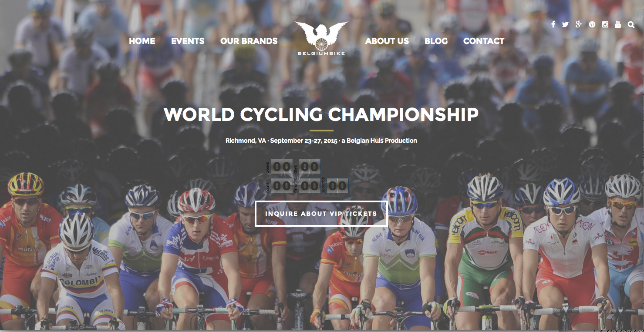Open the Facebook social link
This screenshot has width=644, height=332.
pos(553,24)
